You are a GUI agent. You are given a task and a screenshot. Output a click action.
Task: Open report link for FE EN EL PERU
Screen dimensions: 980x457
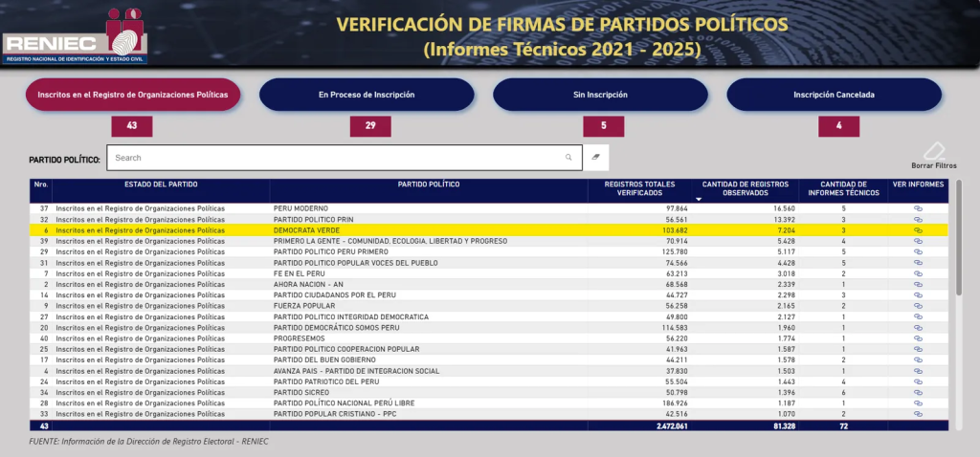coord(918,273)
